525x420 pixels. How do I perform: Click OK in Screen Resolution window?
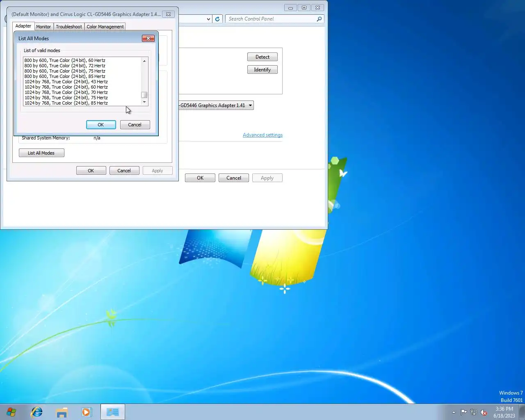tap(200, 178)
